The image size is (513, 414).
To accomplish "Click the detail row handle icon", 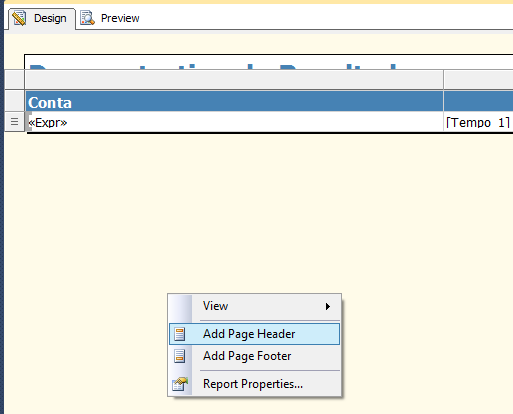I will (14, 122).
